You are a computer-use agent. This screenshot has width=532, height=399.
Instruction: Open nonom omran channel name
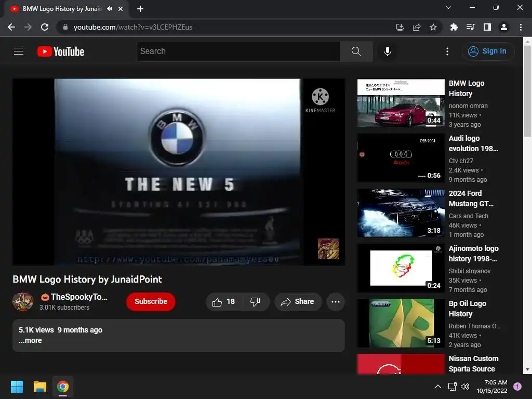468,106
